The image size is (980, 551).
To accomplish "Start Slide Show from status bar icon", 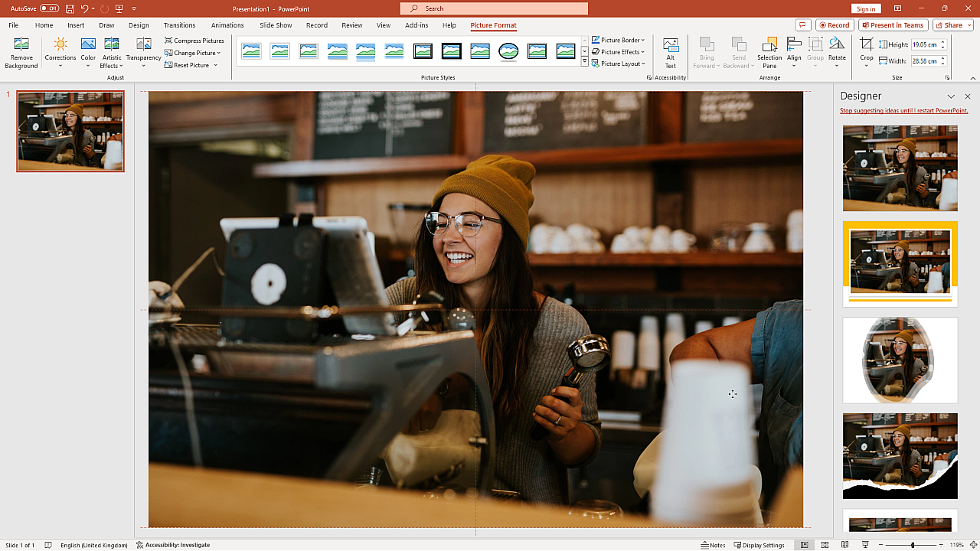I will 865,545.
